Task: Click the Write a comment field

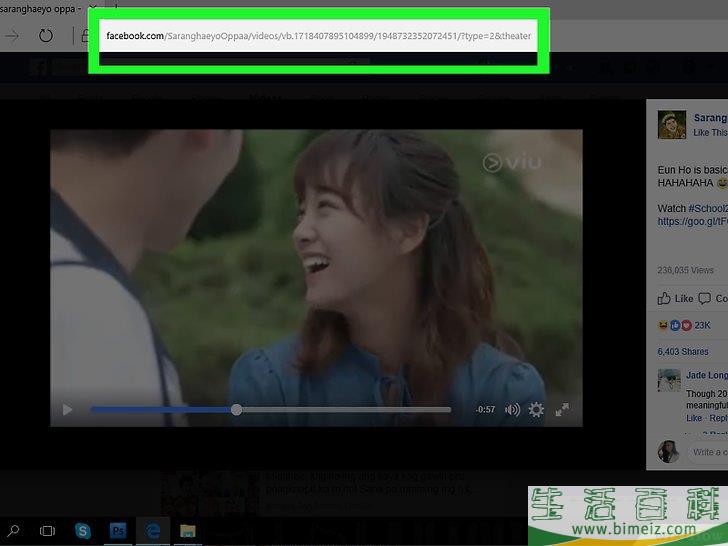Action: pyautogui.click(x=708, y=452)
